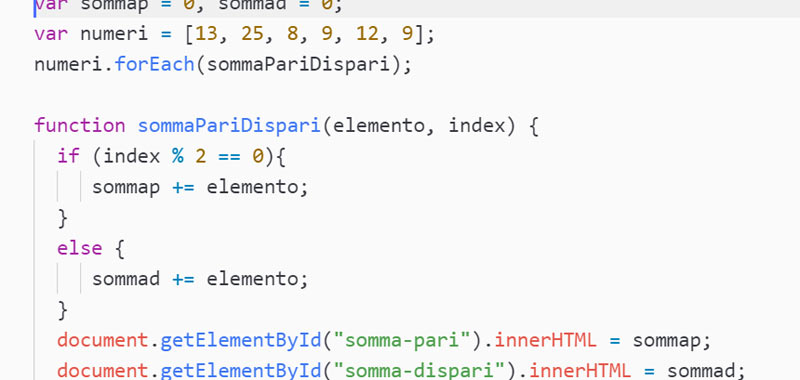Click the 'numeri' variable name in the array declaration
The height and width of the screenshot is (380, 800).
114,35
